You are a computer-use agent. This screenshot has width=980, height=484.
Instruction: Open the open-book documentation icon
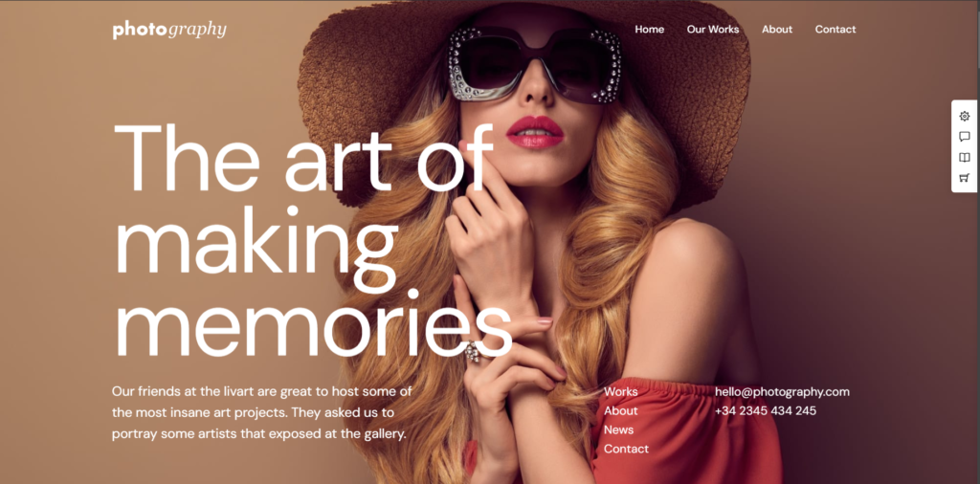pyautogui.click(x=965, y=158)
